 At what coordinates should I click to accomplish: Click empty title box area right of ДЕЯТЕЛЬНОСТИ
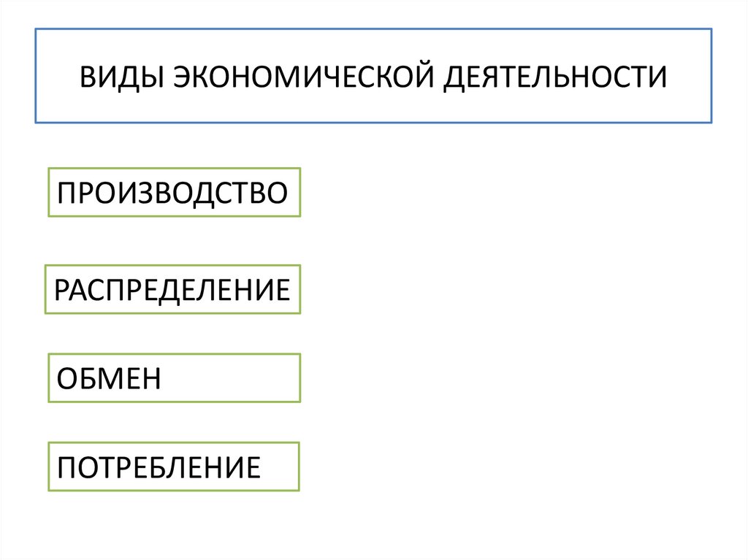click(690, 76)
